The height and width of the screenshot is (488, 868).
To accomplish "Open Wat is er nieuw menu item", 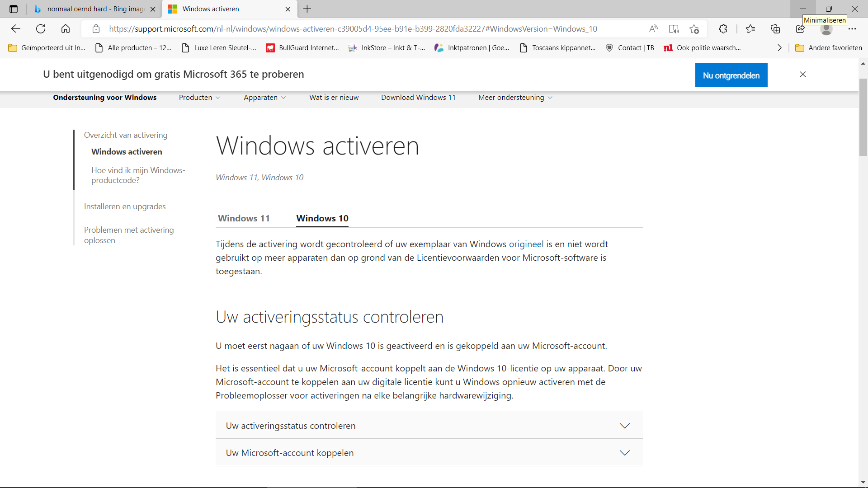I will 334,98.
